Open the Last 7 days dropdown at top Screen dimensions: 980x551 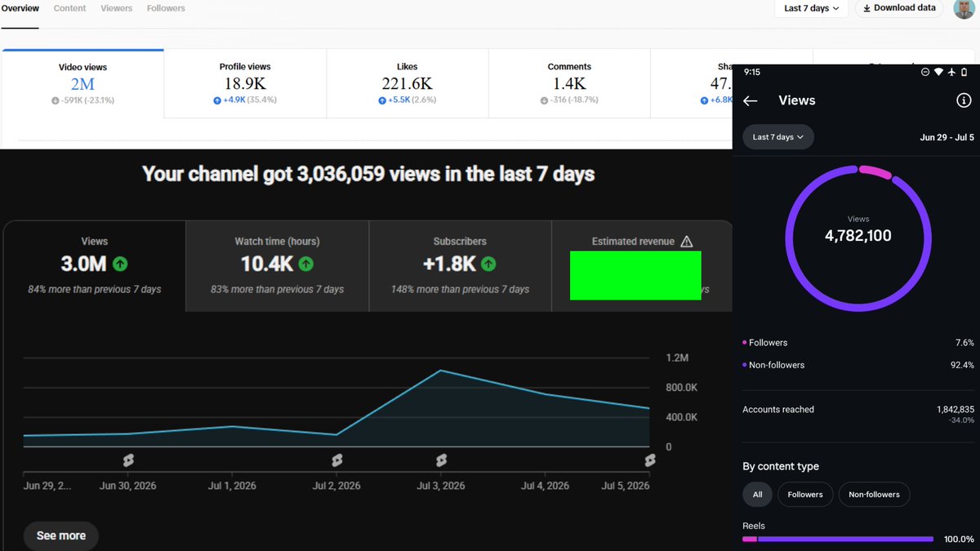(811, 8)
